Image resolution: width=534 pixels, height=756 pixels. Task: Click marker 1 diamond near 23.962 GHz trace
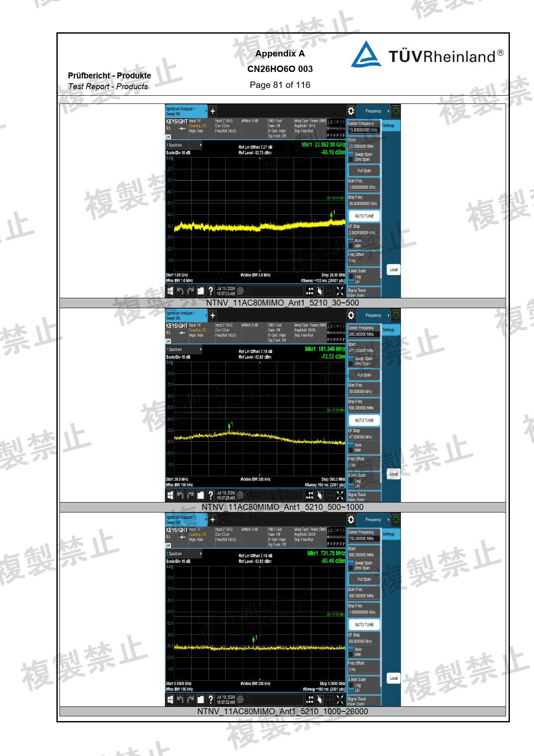coord(331,214)
